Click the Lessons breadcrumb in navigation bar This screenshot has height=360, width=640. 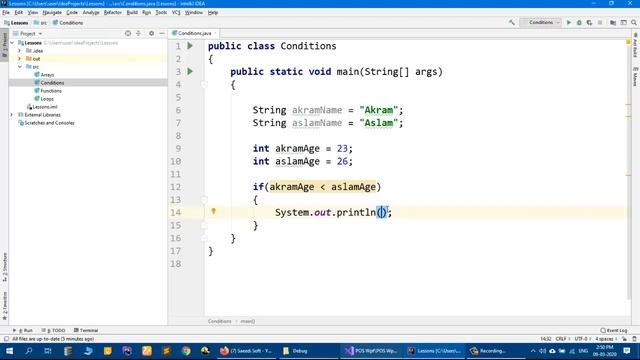pos(16,23)
